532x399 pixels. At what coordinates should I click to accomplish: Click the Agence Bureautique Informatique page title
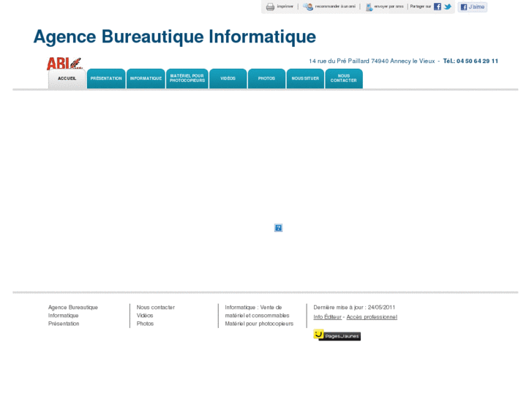click(x=174, y=37)
